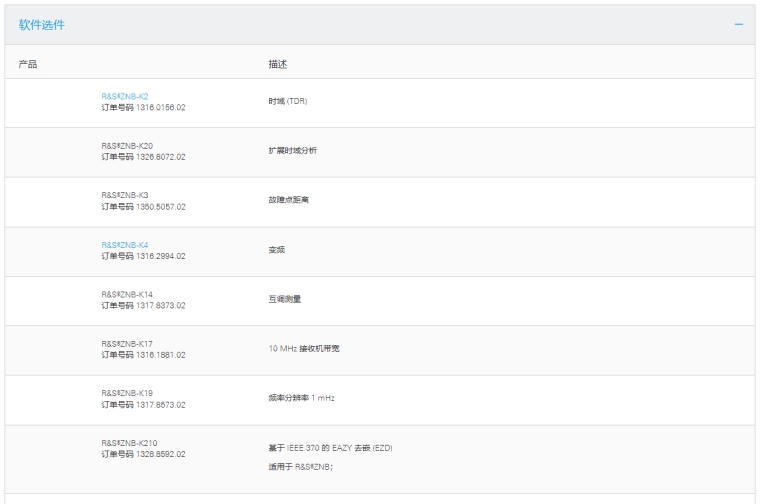This screenshot has width=760, height=504.
Task: Click the 互调测量 description cell
Action: (284, 299)
